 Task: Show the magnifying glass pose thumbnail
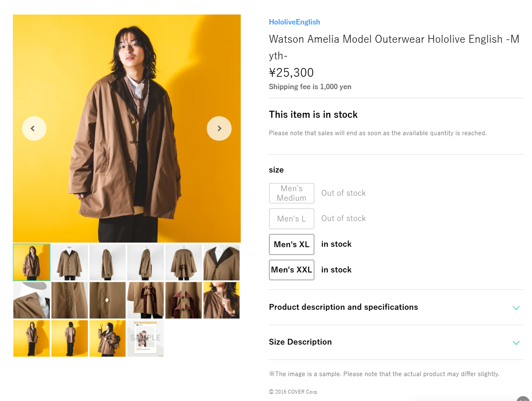tap(108, 338)
